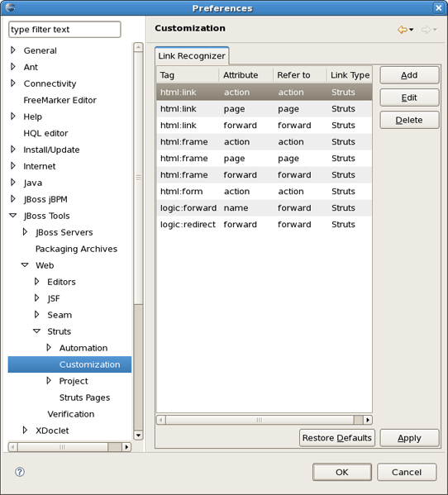The image size is (448, 495).
Task: Collapse the Struts tree node
Action: (37, 331)
